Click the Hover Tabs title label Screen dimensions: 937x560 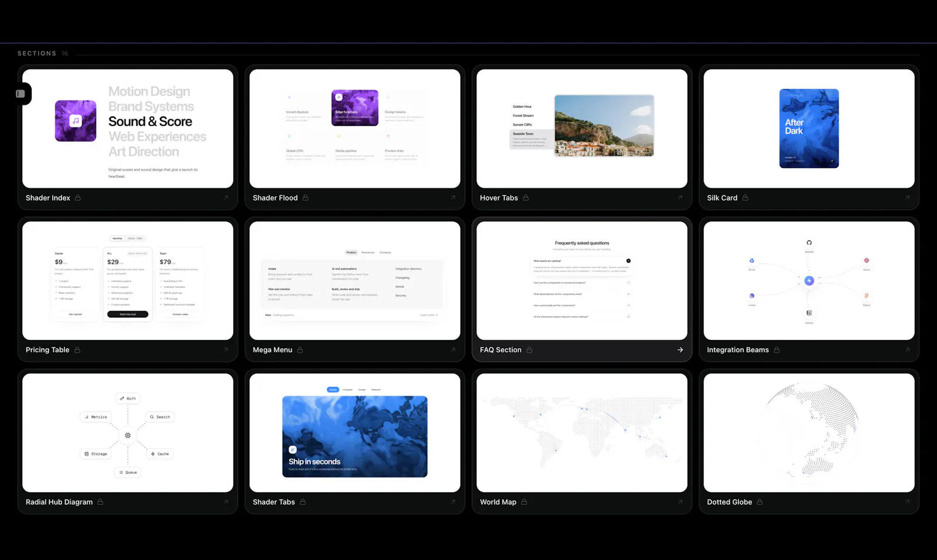[x=499, y=198]
